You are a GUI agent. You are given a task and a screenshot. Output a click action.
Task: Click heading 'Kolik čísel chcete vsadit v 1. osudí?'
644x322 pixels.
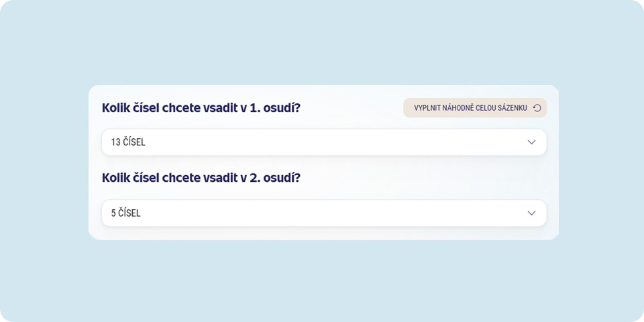[x=201, y=108]
